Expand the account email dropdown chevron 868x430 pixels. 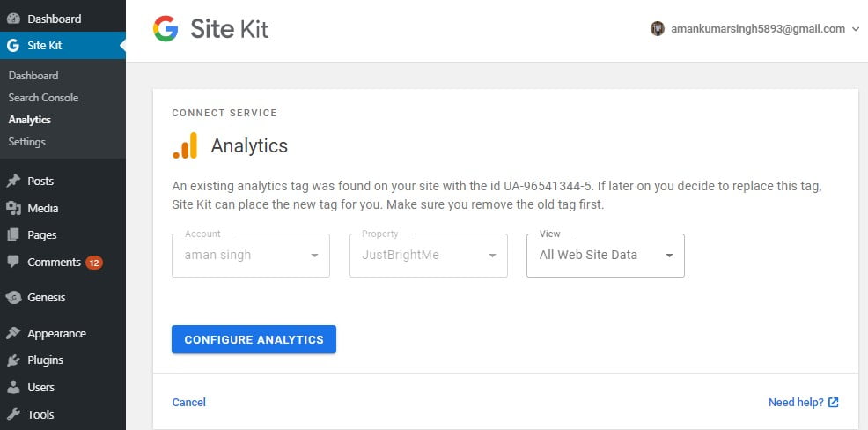[x=856, y=29]
